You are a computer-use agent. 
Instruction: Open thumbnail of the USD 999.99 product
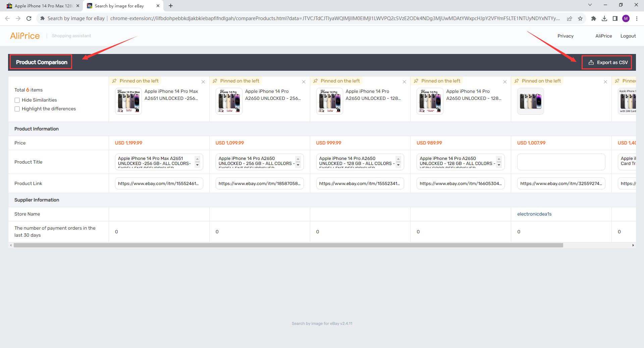click(x=330, y=101)
